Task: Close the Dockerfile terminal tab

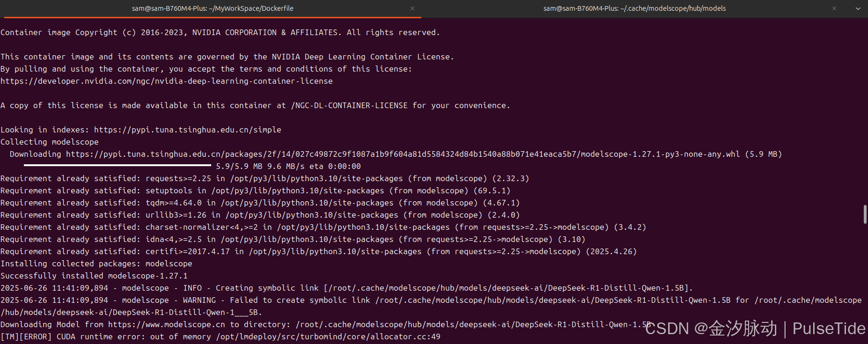Action: (412, 8)
